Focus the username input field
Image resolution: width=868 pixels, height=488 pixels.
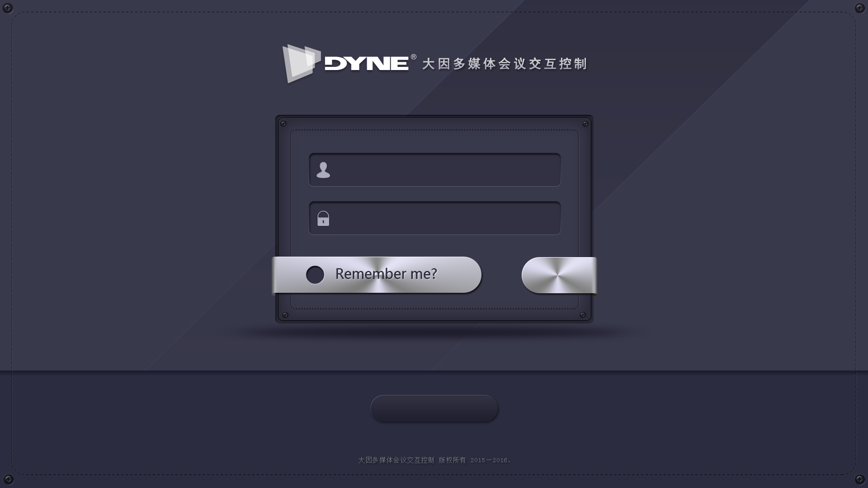tap(435, 170)
